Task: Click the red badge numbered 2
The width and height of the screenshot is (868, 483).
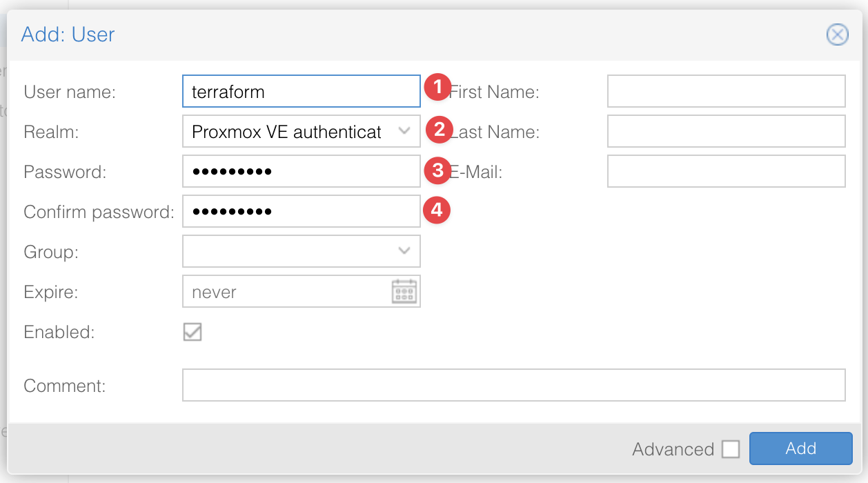Action: tap(436, 130)
